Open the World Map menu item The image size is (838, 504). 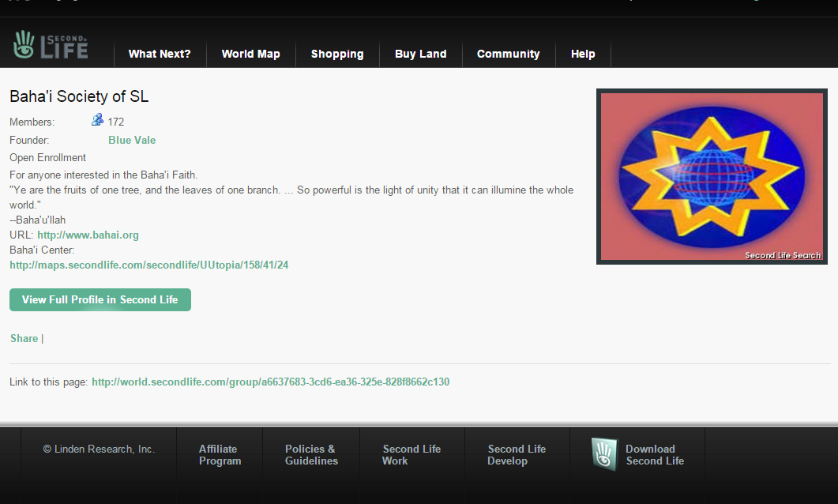[x=250, y=54]
